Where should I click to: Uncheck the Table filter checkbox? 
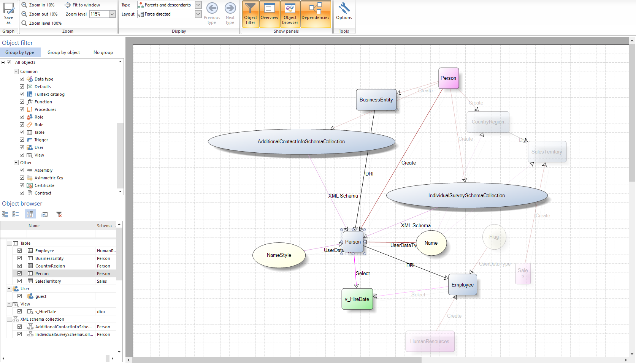pyautogui.click(x=22, y=132)
